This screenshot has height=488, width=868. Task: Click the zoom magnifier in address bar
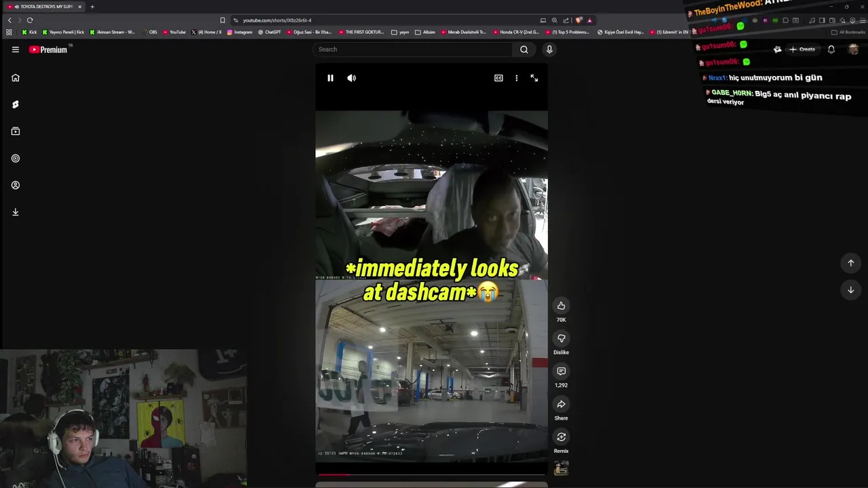click(x=555, y=20)
